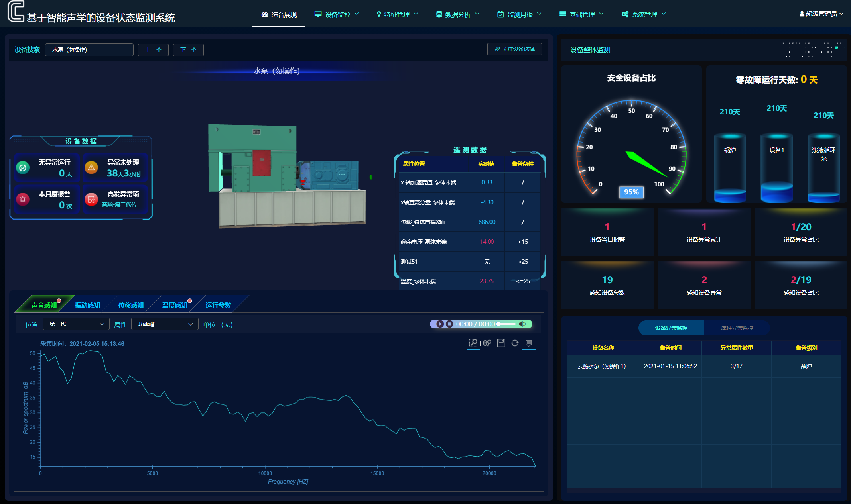Reset the chart with refresh icon
The image size is (851, 504).
(515, 343)
